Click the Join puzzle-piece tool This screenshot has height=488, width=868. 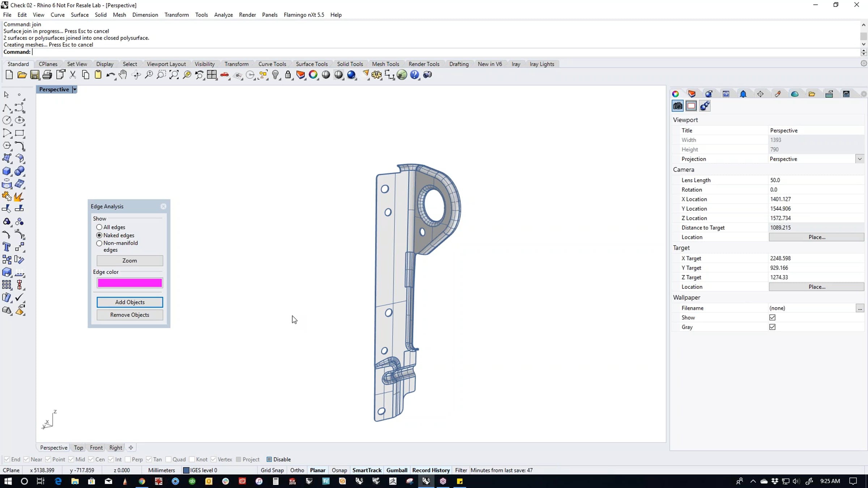point(7,197)
